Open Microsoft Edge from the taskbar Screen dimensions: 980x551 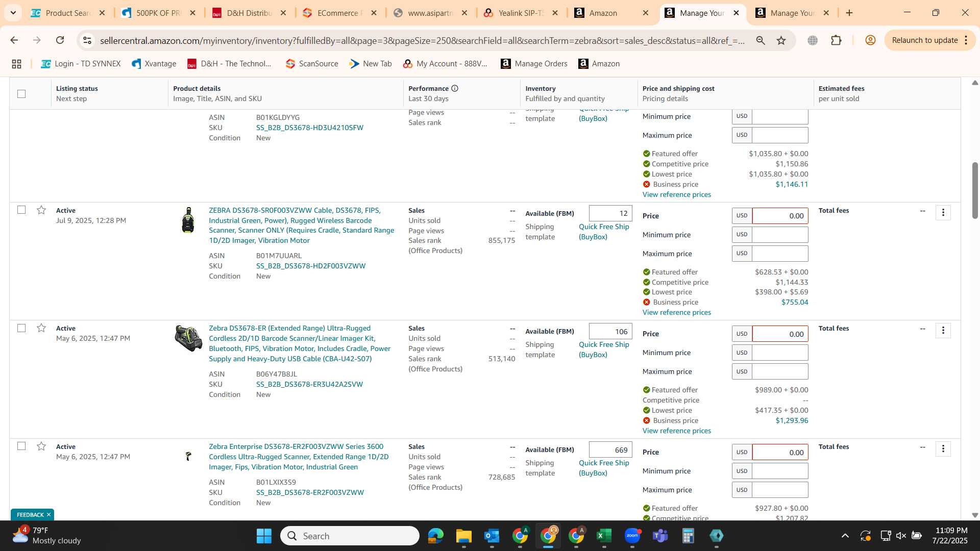coord(435,536)
